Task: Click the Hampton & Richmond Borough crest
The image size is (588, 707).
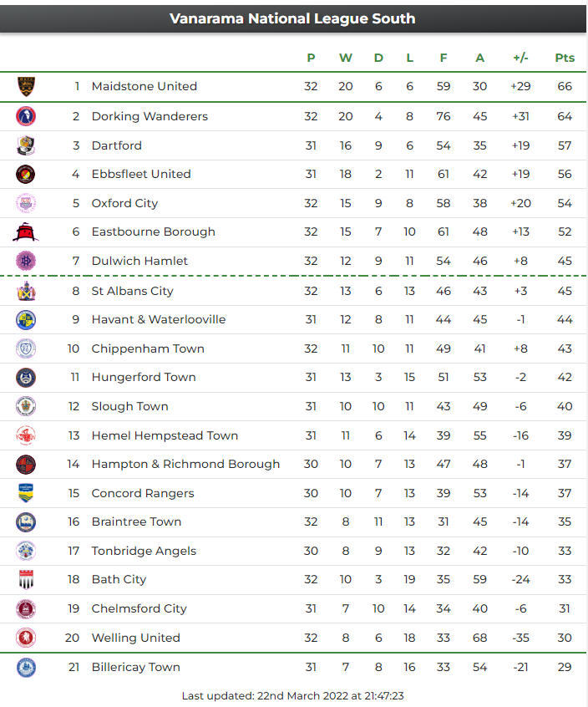Action: point(26,464)
